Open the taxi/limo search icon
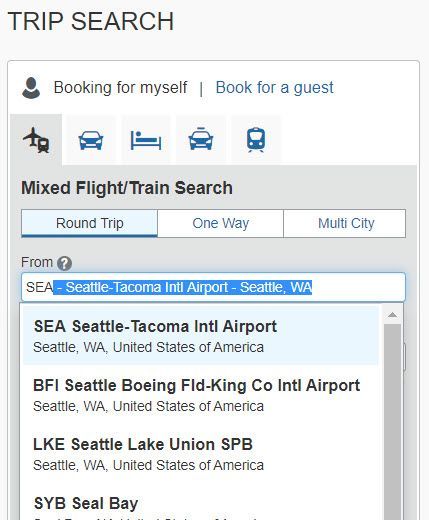The image size is (429, 520). 201,140
